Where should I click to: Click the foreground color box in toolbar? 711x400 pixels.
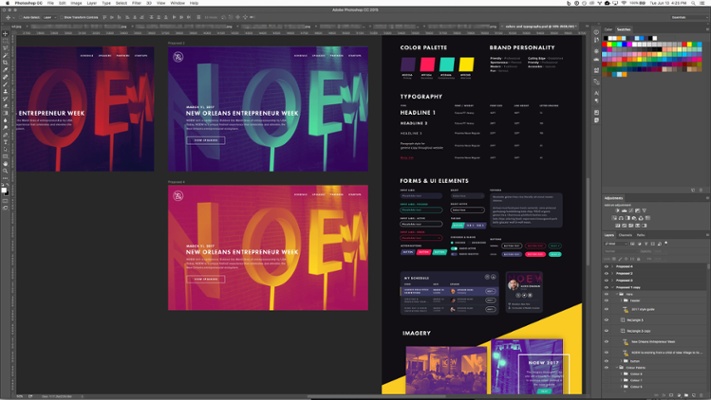[4, 190]
